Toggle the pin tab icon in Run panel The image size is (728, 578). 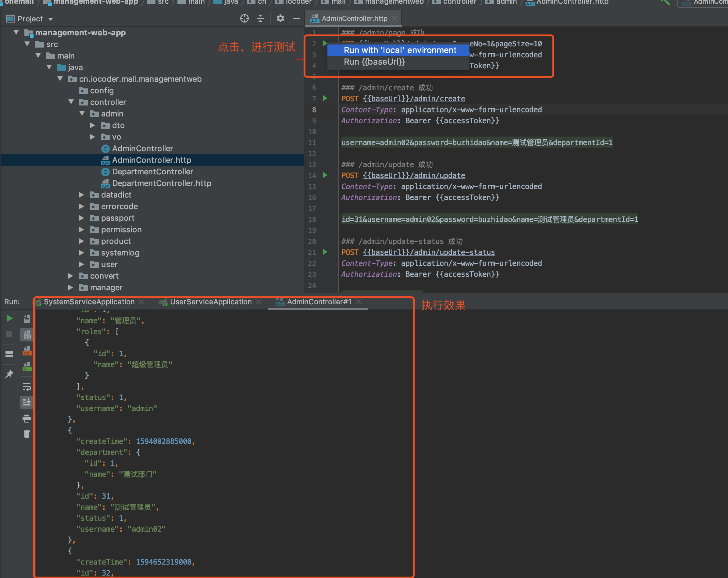[x=9, y=374]
